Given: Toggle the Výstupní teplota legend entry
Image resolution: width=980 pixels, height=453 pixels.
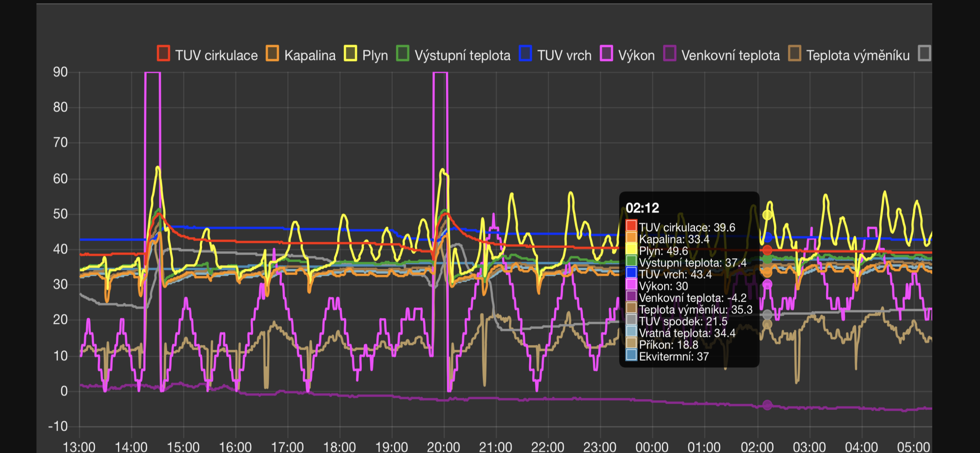Looking at the screenshot, I should point(462,55).
